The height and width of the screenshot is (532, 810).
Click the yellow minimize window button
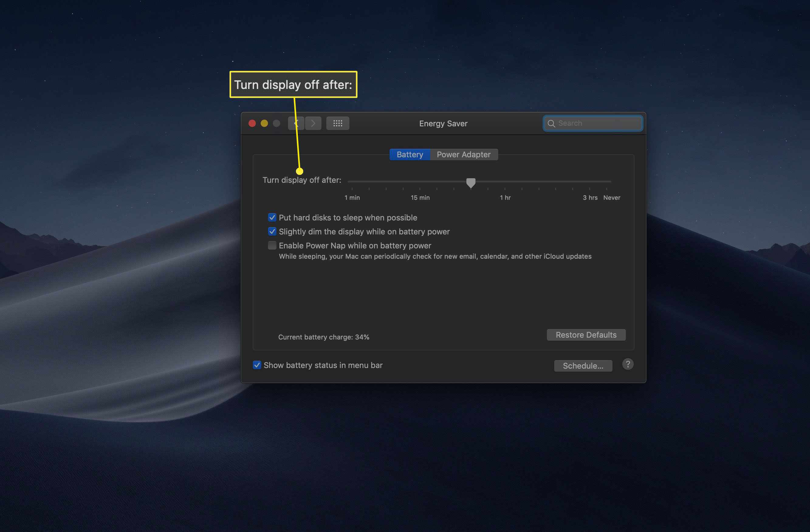tap(263, 123)
